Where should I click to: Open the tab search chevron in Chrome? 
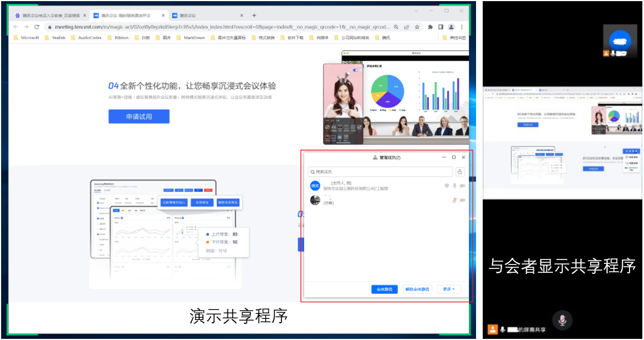coord(416,11)
